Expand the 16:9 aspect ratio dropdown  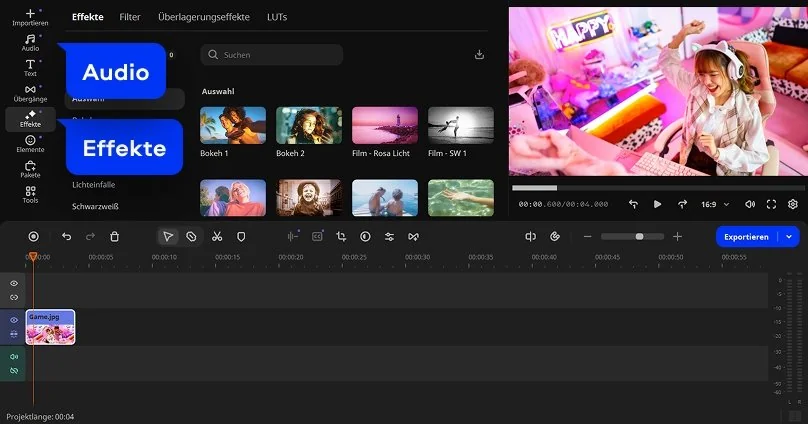(714, 204)
